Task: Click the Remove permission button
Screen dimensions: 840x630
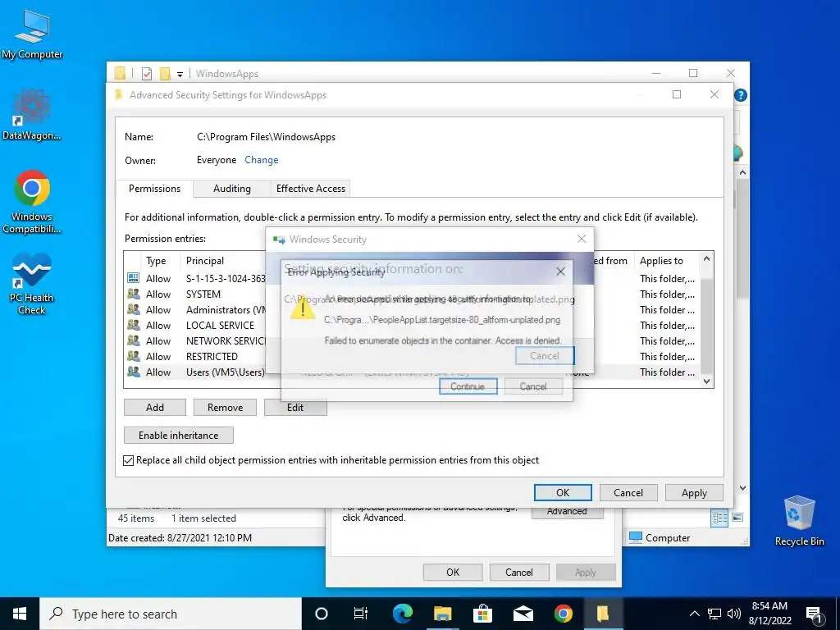Action: [225, 408]
